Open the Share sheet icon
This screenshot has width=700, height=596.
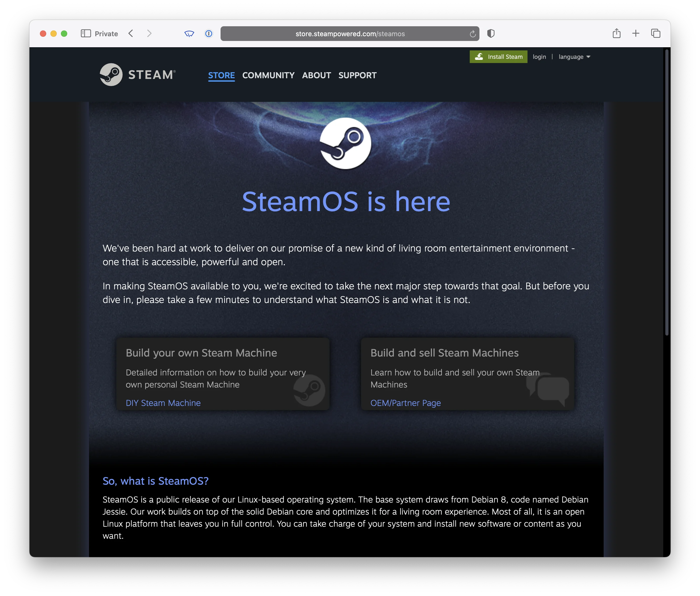coord(617,33)
